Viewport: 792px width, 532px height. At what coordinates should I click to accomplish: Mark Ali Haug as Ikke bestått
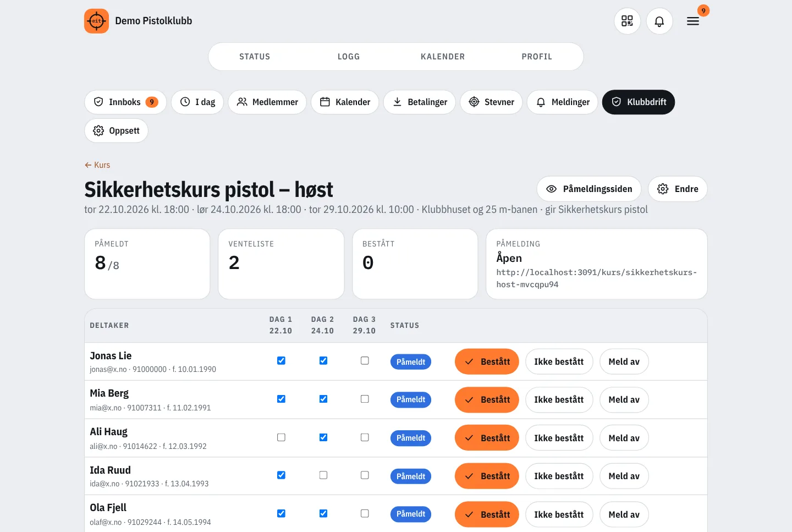[x=559, y=438]
